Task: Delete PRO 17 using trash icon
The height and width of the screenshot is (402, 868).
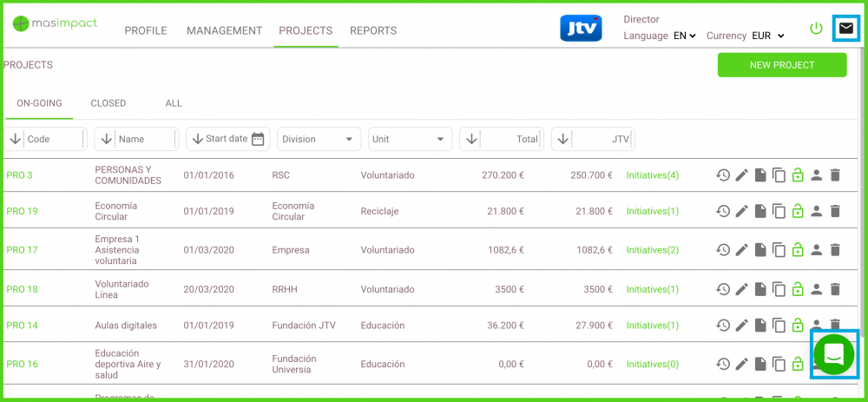Action: 835,250
